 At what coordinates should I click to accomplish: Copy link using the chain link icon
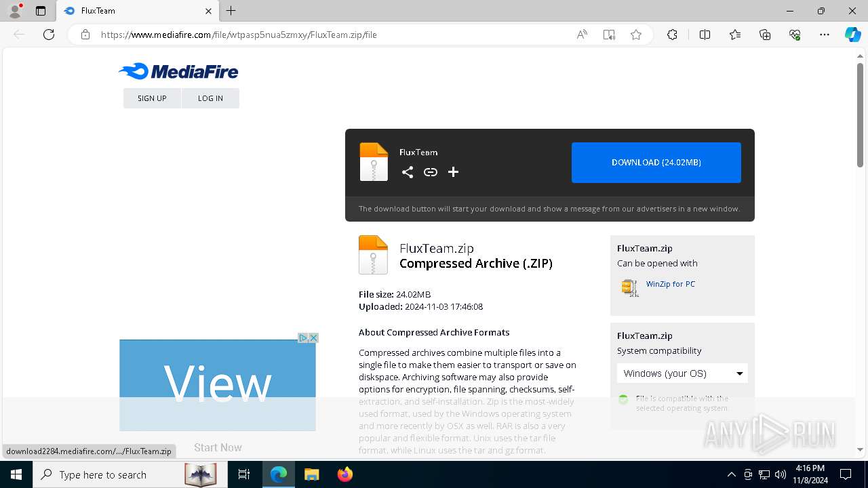pos(431,172)
